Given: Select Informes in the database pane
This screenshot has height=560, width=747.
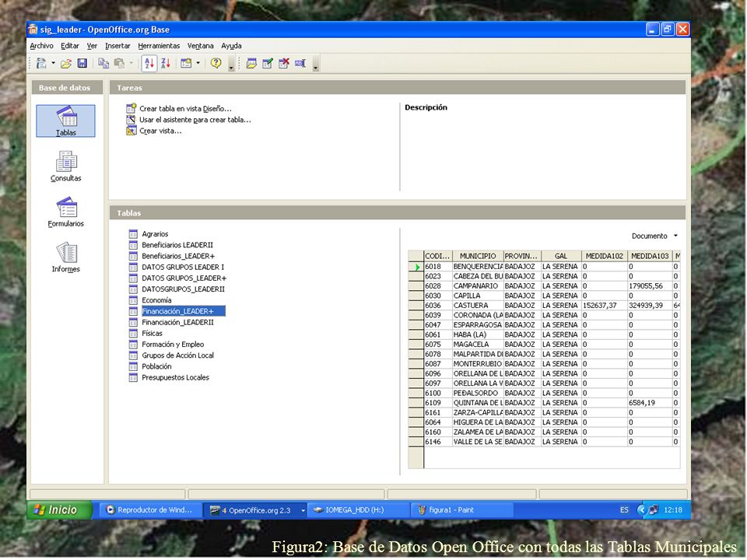Looking at the screenshot, I should (65, 257).
